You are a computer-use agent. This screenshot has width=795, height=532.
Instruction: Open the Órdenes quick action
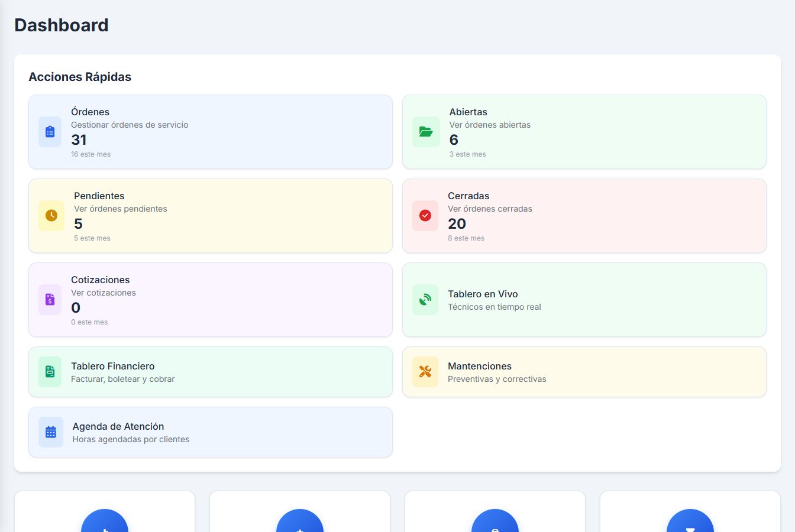211,132
